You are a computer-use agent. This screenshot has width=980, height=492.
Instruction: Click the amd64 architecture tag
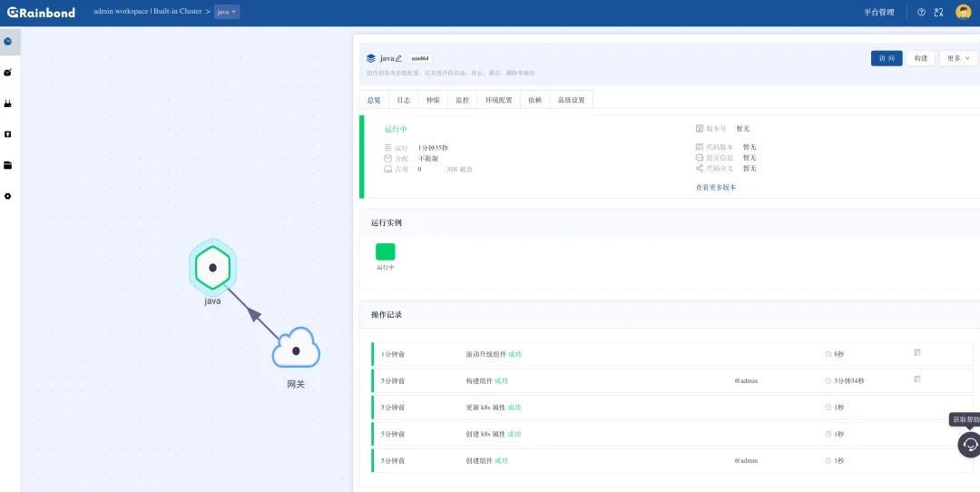421,58
